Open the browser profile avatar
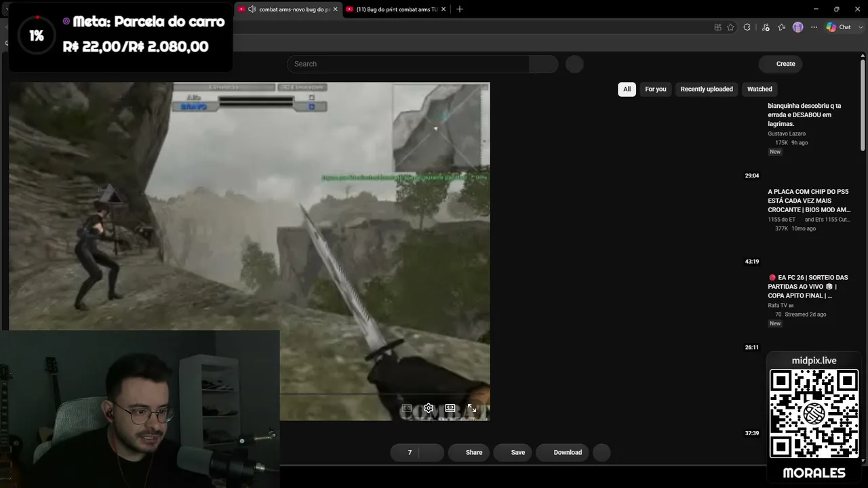868x488 pixels. click(x=798, y=27)
